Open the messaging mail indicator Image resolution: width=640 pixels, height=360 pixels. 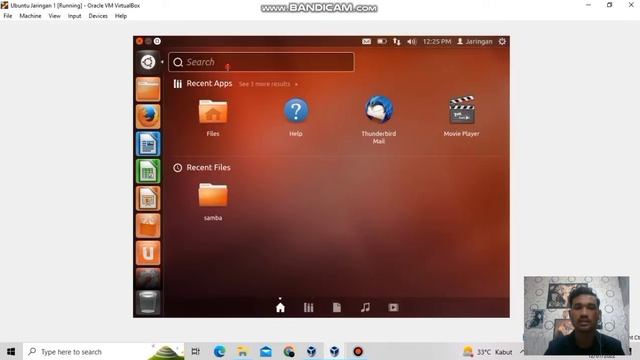pyautogui.click(x=367, y=41)
